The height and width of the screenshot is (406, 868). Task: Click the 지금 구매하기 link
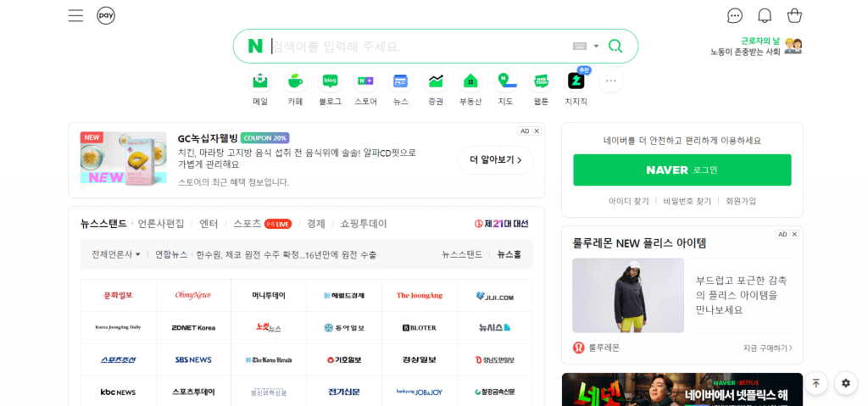[x=768, y=348]
